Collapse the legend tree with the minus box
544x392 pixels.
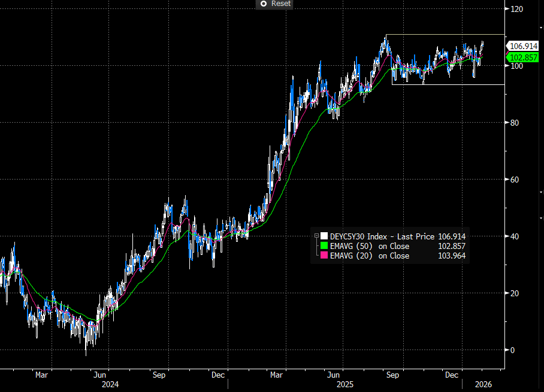click(x=316, y=236)
